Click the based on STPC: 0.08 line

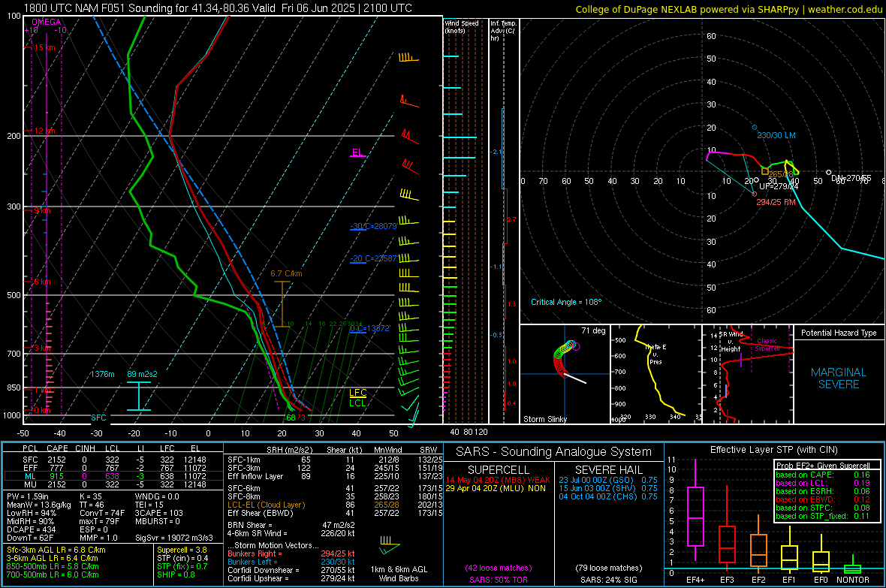coord(823,507)
